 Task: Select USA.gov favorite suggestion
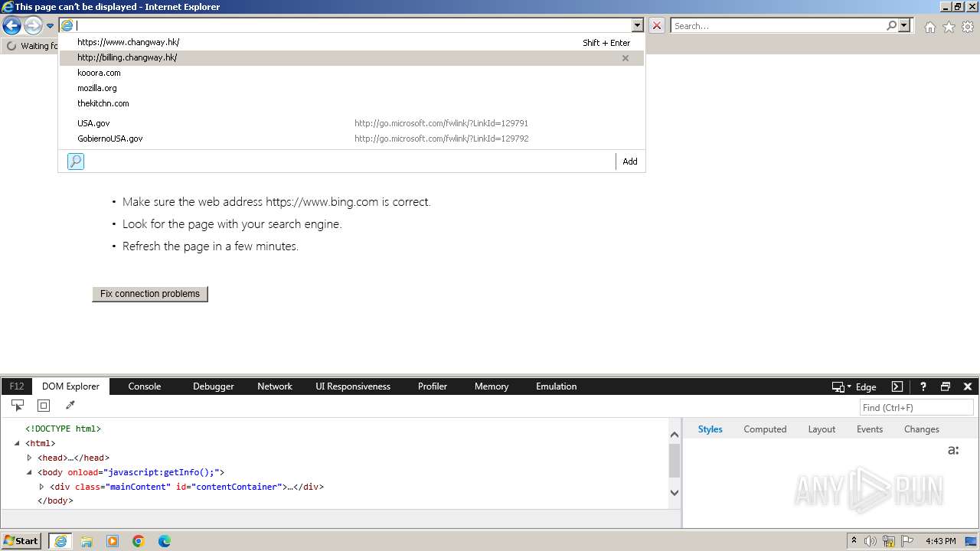(x=352, y=123)
